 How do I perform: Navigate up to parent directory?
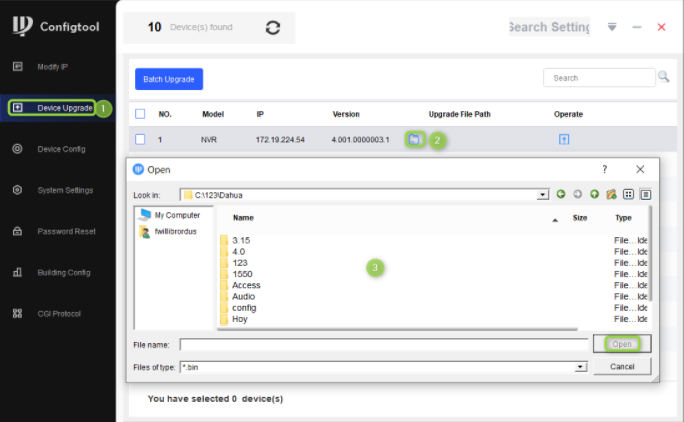pos(594,194)
